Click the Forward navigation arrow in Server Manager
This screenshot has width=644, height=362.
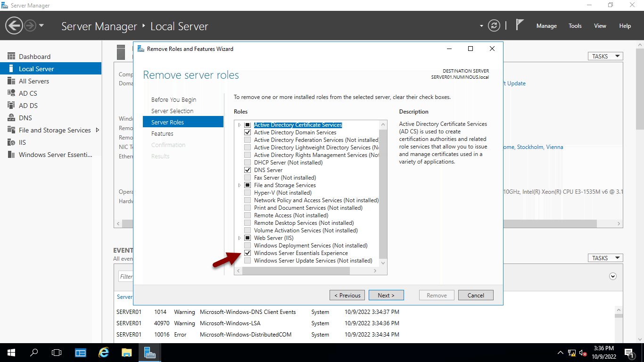tap(30, 25)
